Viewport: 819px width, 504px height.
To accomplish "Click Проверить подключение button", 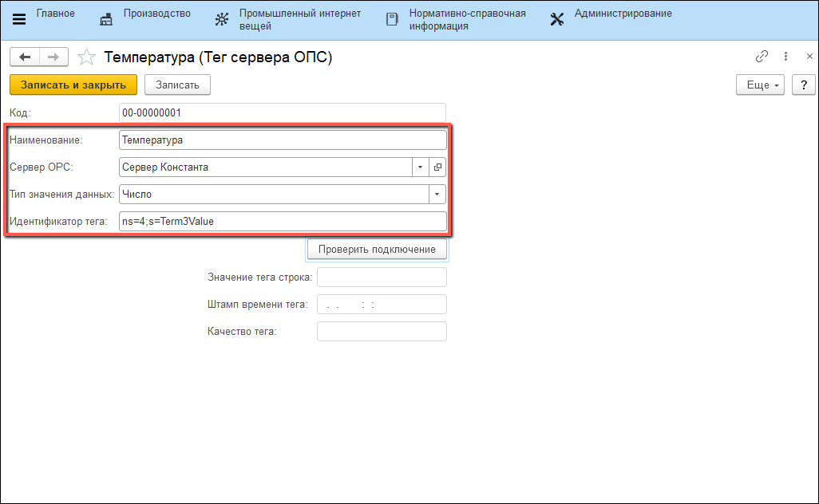I will click(377, 250).
